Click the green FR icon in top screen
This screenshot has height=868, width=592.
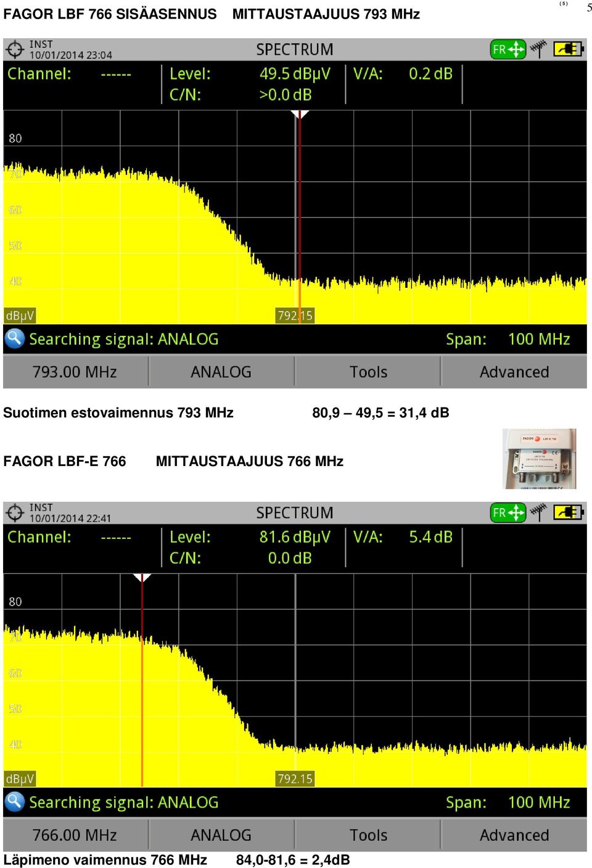pos(508,49)
